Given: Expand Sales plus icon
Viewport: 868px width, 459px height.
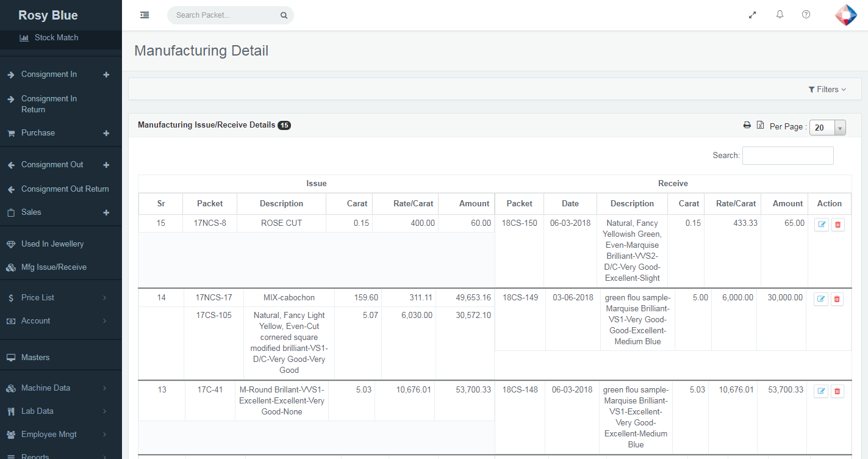Looking at the screenshot, I should coord(106,212).
